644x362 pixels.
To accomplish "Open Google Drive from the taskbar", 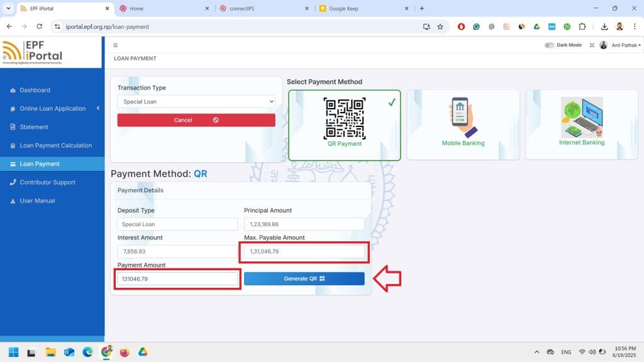I will pyautogui.click(x=143, y=352).
